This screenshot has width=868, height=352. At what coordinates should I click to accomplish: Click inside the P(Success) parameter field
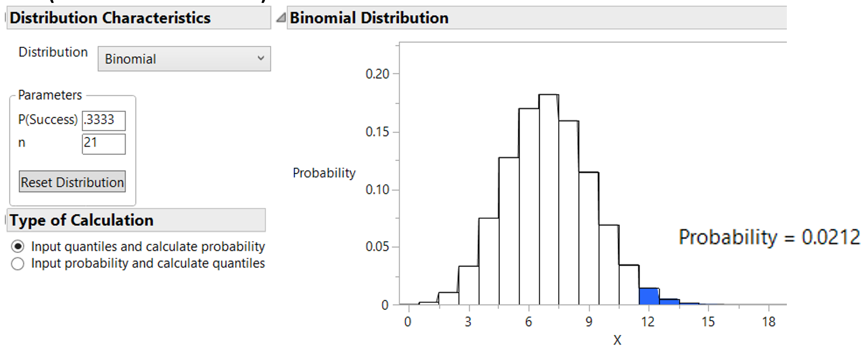(x=104, y=121)
